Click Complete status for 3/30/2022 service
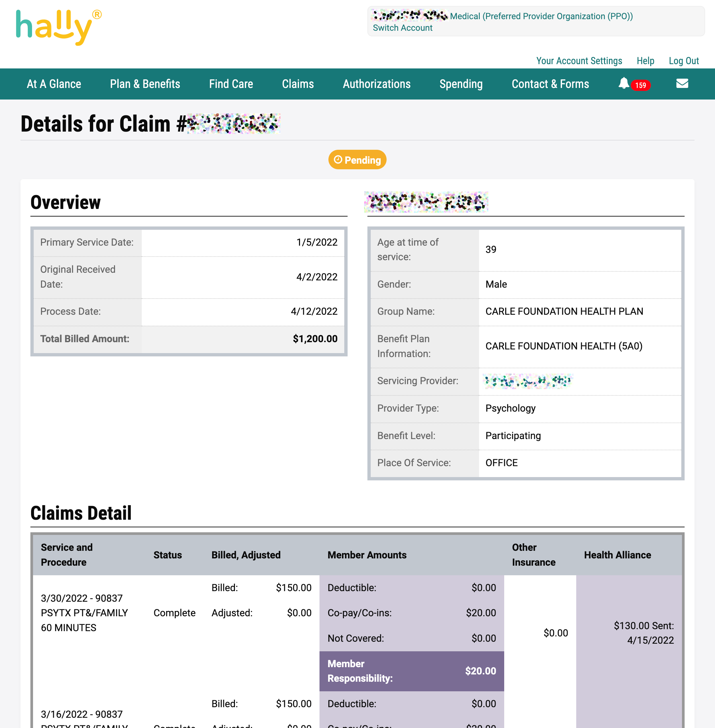Screen dimensions: 715x728 coord(174,613)
